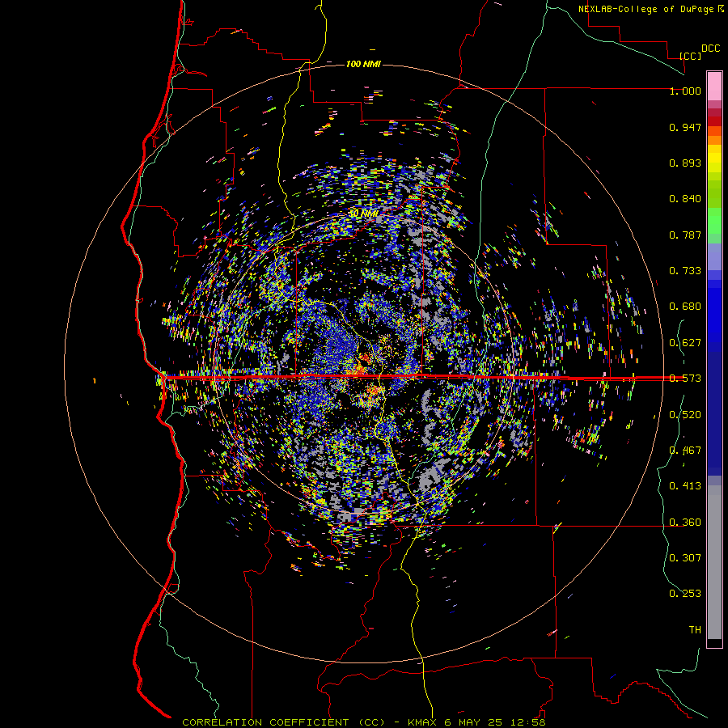Pick the light pink color bar segment
The width and height of the screenshot is (728, 728).
coord(714,86)
